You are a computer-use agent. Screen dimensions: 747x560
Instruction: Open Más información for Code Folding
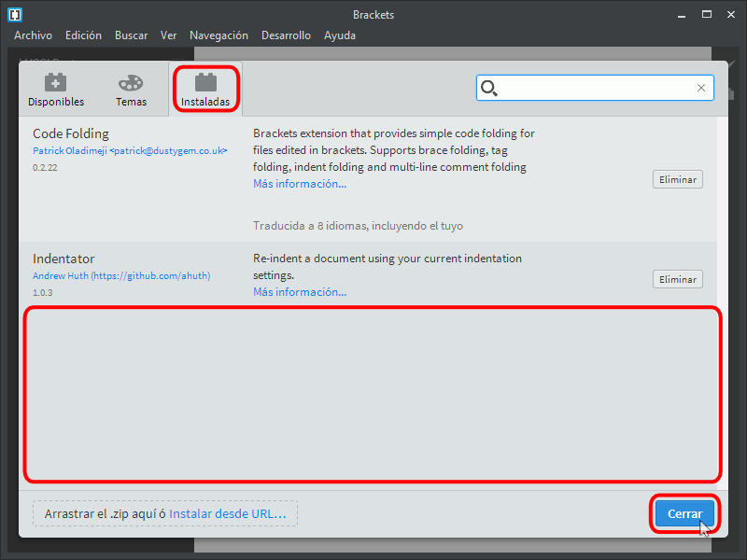300,184
